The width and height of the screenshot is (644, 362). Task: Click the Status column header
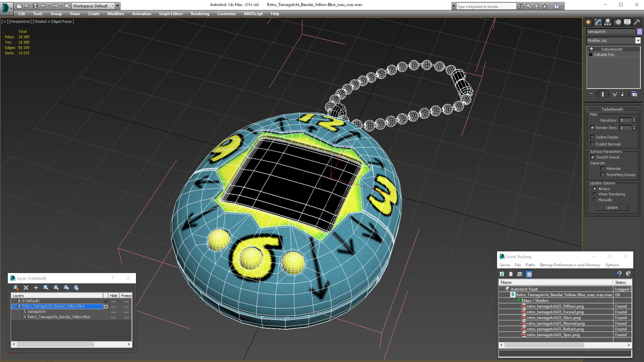pyautogui.click(x=622, y=282)
